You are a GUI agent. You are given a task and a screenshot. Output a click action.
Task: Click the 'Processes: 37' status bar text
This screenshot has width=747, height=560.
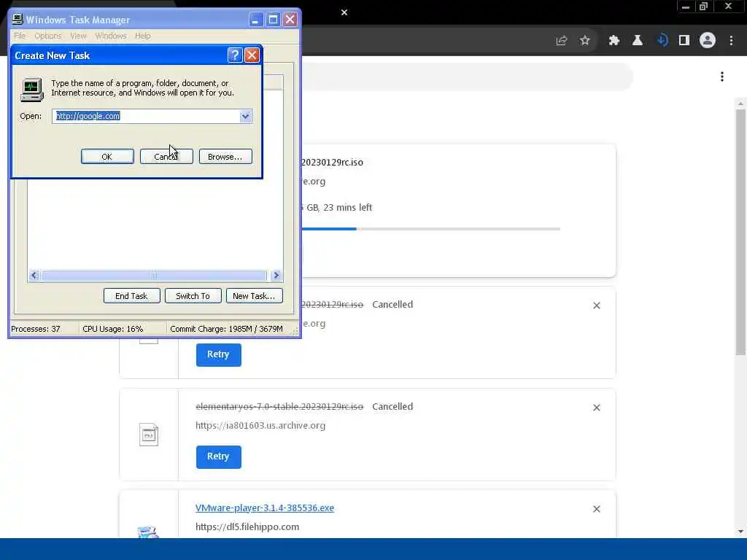tap(36, 329)
